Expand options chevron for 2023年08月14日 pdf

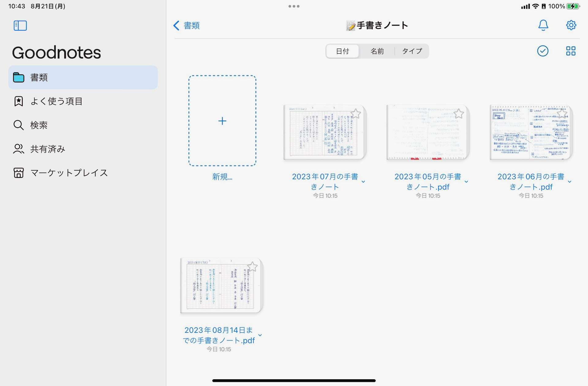[x=260, y=335]
